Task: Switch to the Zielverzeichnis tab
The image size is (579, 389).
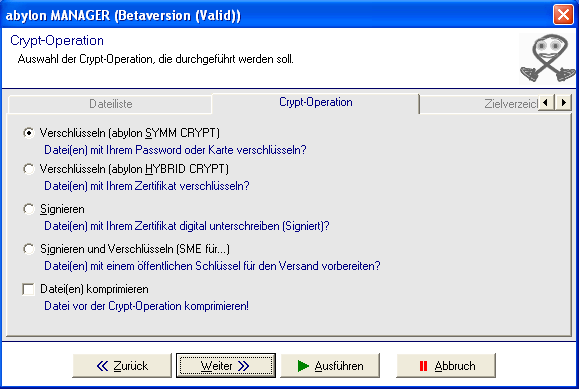Action: pos(479,104)
